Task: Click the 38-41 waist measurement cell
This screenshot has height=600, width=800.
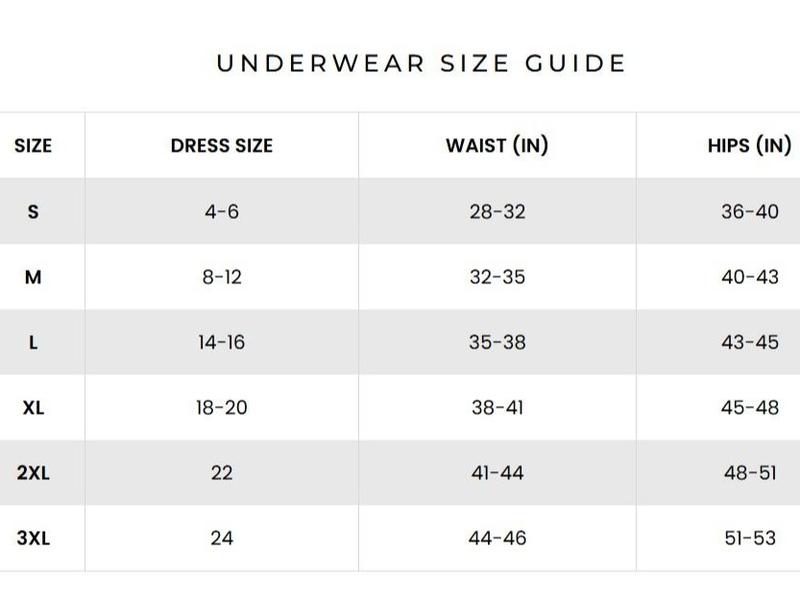Action: point(497,408)
